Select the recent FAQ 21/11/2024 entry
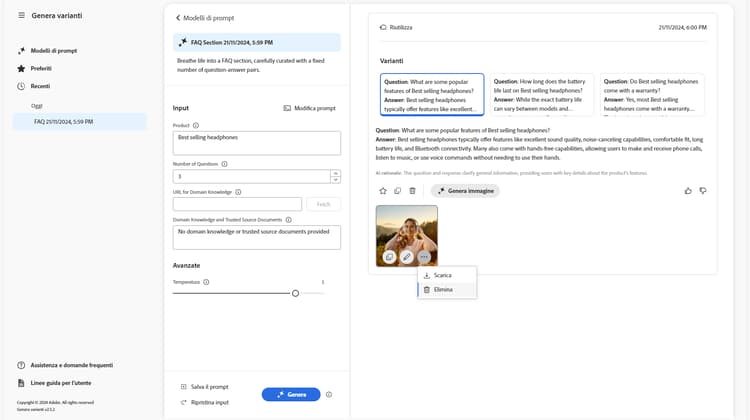The image size is (750, 420). point(80,122)
